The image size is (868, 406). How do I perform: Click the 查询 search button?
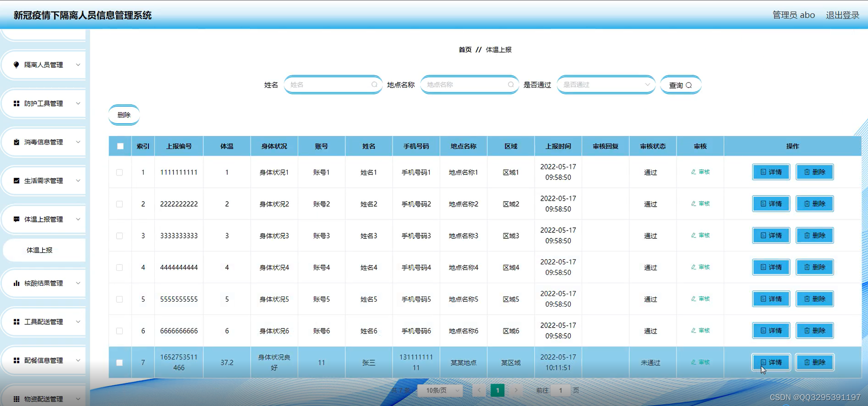(x=680, y=85)
